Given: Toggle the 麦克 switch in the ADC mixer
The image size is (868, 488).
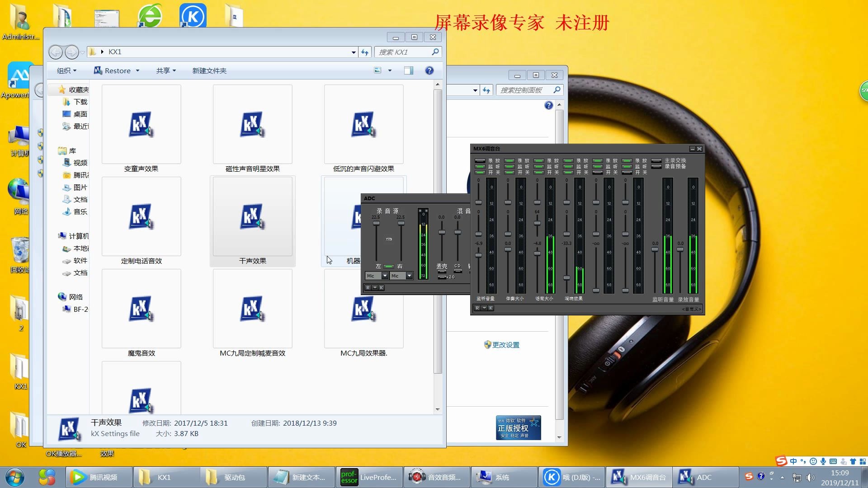Looking at the screenshot, I should point(442,272).
